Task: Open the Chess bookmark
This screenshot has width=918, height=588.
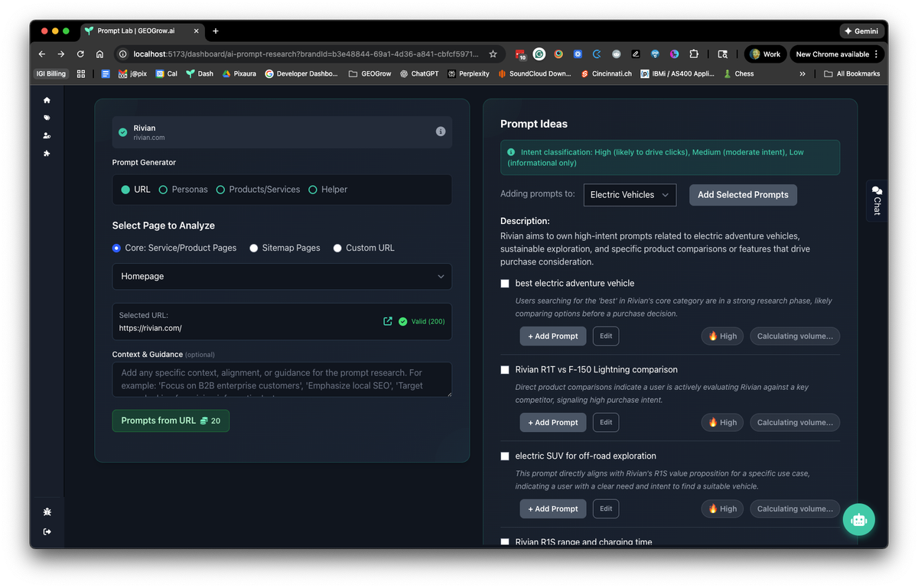Action: [739, 74]
